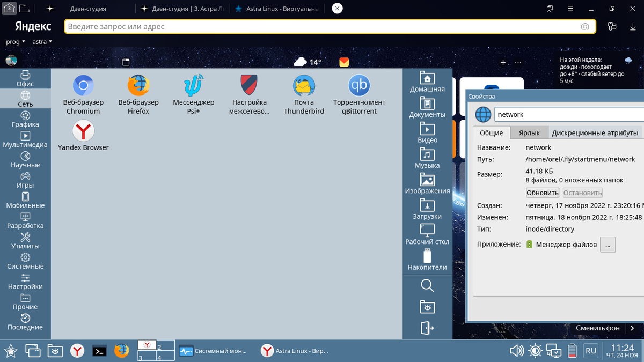This screenshot has width=644, height=362.
Task: Open the Научные category
Action: [25, 160]
